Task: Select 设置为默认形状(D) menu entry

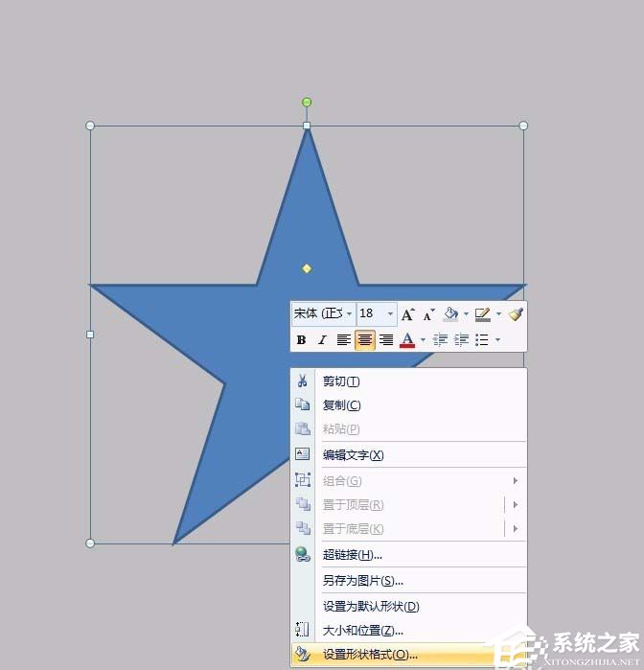Action: pos(408,607)
